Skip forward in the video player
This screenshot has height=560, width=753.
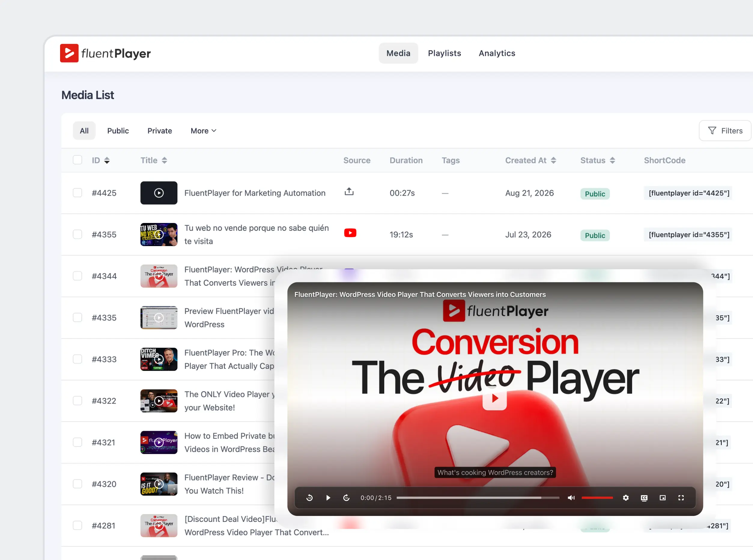[x=346, y=498]
